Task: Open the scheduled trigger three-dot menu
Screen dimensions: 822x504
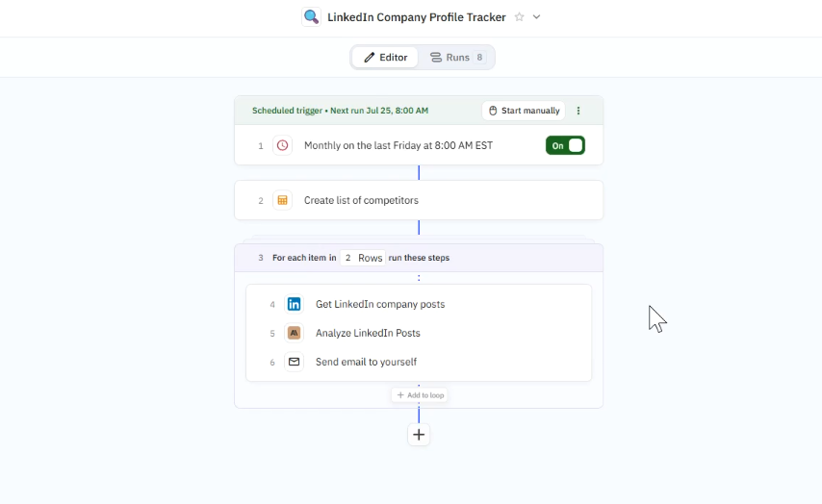Action: click(x=578, y=111)
